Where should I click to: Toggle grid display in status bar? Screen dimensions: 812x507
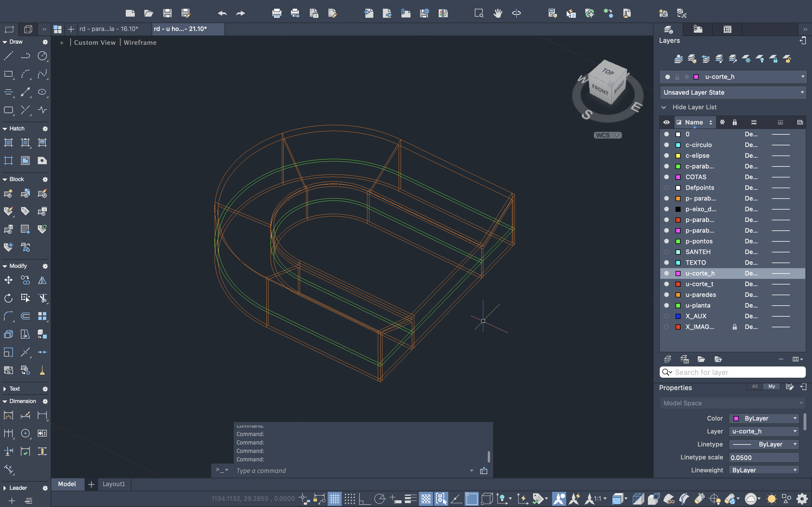(334, 499)
